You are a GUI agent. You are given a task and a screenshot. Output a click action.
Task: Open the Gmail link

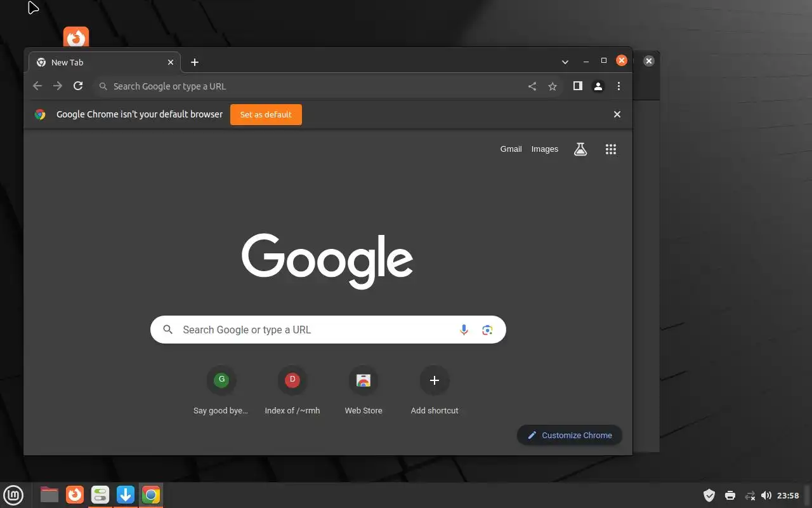coord(511,149)
